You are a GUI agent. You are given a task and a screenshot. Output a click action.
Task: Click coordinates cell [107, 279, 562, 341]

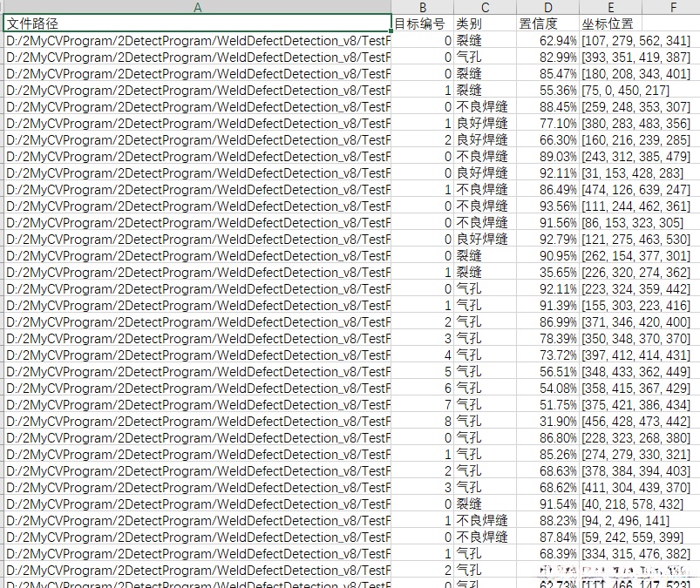click(x=636, y=41)
